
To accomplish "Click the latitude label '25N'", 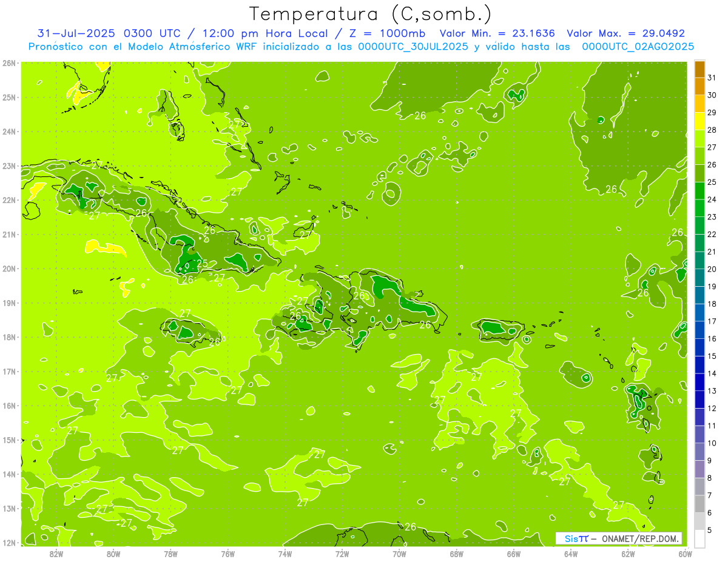I will (9, 97).
